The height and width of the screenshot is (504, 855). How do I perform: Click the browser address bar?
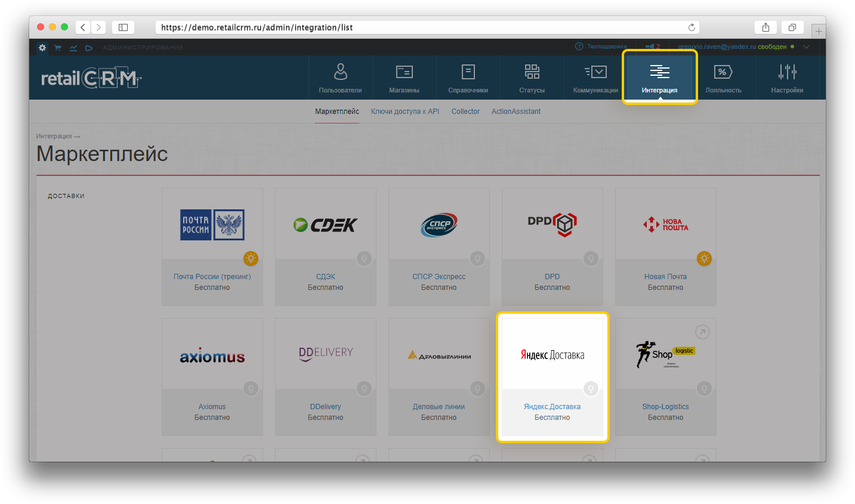427,27
